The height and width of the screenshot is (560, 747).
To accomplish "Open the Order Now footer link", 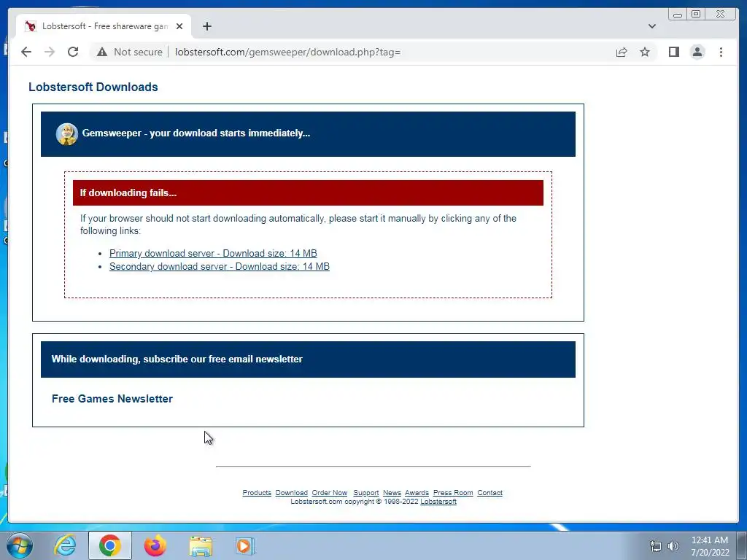I will [x=330, y=493].
